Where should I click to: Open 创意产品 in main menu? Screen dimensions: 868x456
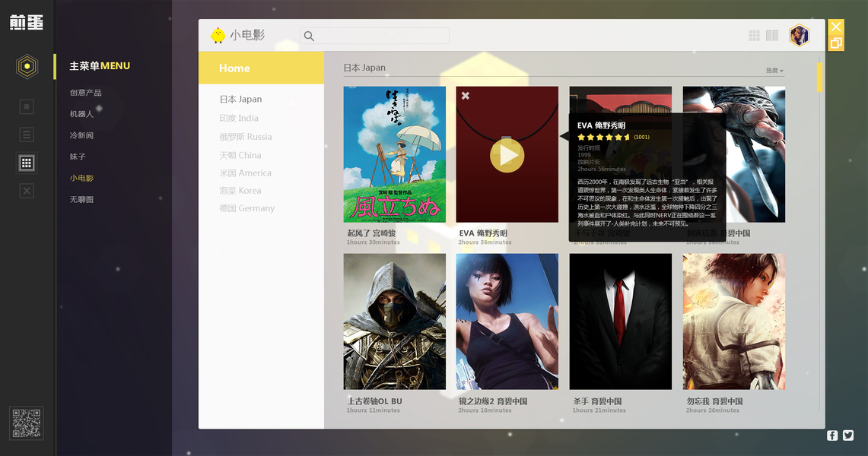pos(86,92)
